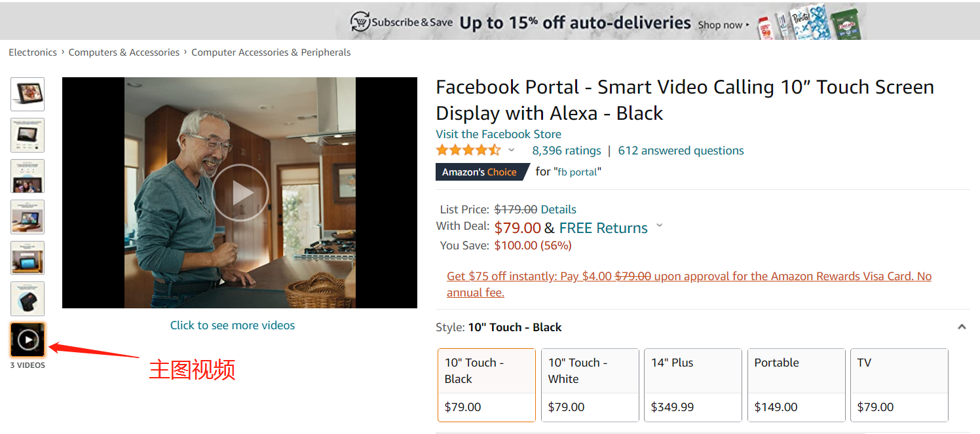Select the sixth product image thumbnail
The width and height of the screenshot is (980, 434).
click(28, 298)
